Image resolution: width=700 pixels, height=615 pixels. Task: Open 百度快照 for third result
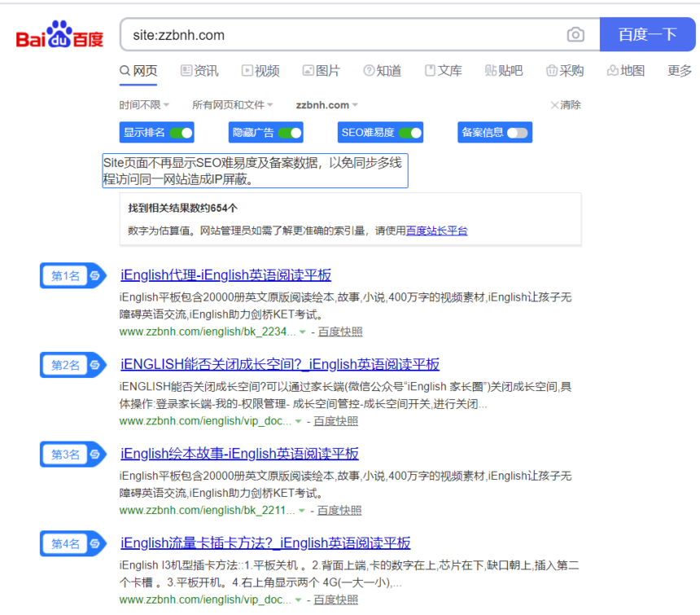(x=339, y=510)
